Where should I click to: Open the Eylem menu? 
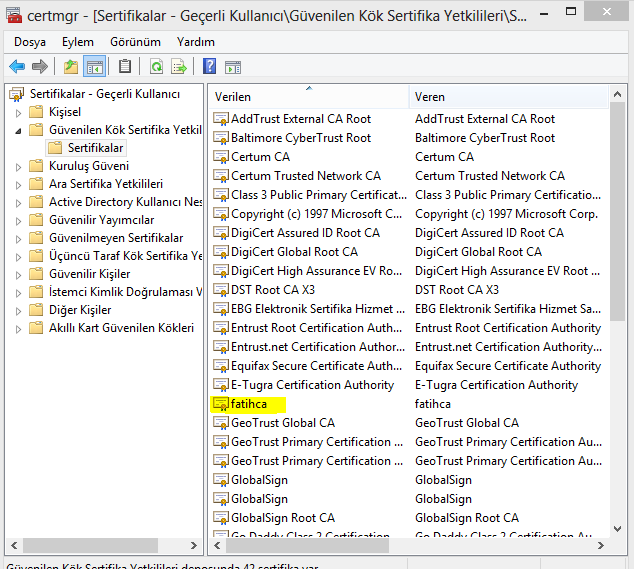[x=78, y=42]
